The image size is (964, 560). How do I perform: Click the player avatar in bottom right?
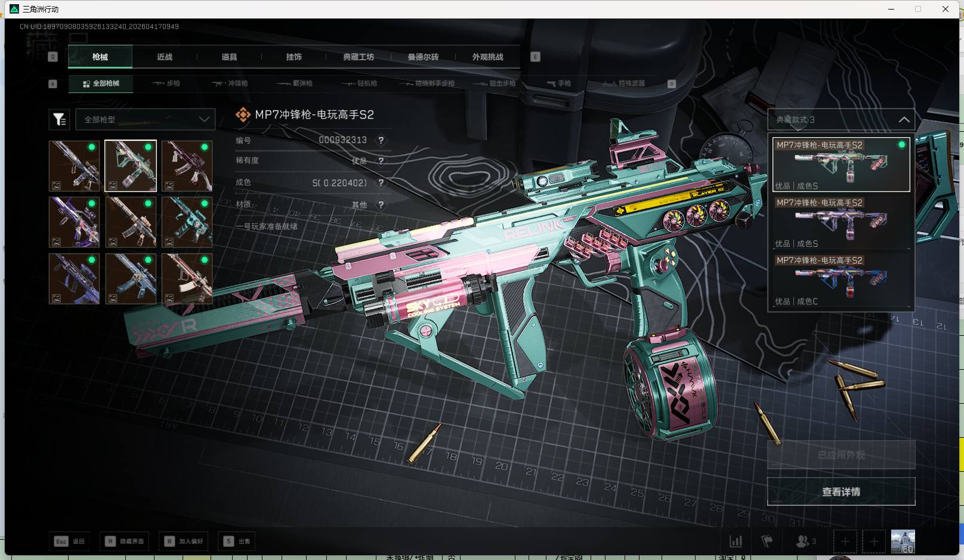pyautogui.click(x=903, y=542)
